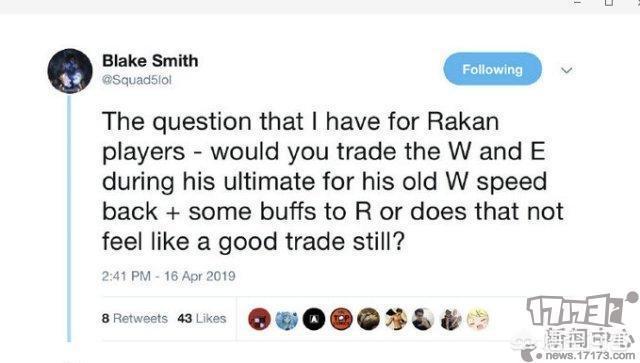View the 8 Retweets list
Image resolution: width=640 pixels, height=363 pixels.
click(x=135, y=318)
